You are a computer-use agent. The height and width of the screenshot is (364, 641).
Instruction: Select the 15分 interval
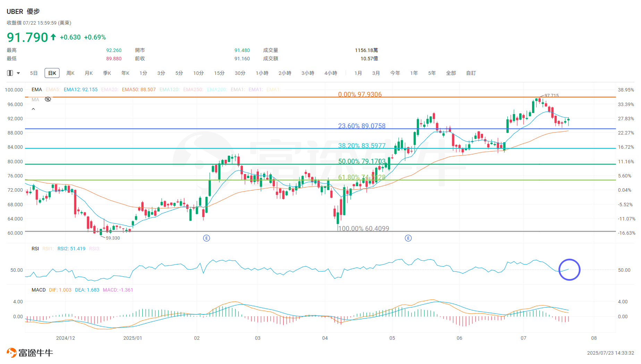[x=219, y=73]
